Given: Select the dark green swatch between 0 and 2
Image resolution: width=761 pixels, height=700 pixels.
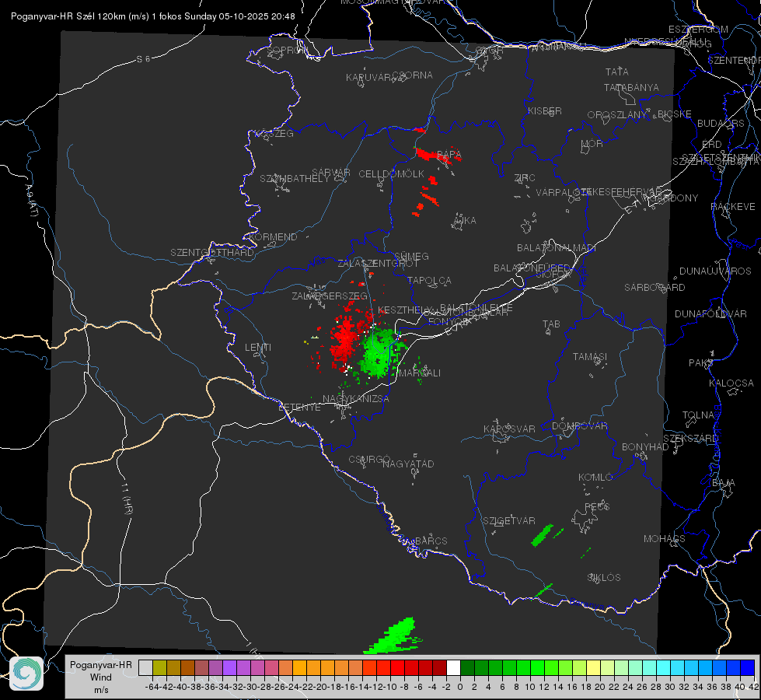Looking at the screenshot, I should pyautogui.click(x=467, y=667).
